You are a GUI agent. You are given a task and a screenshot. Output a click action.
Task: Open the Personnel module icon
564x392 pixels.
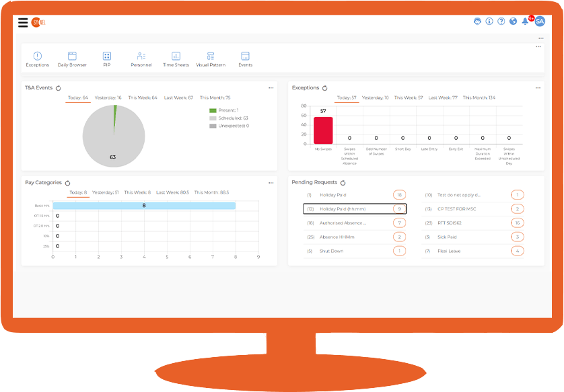click(x=141, y=59)
